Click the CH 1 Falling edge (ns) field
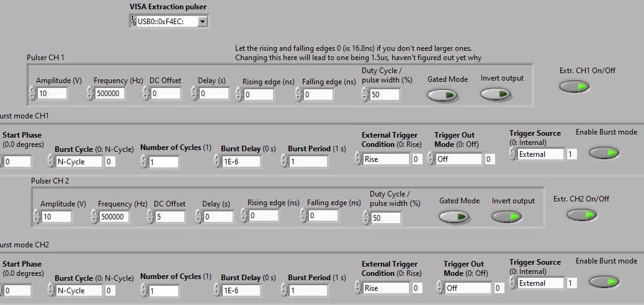 click(x=318, y=95)
